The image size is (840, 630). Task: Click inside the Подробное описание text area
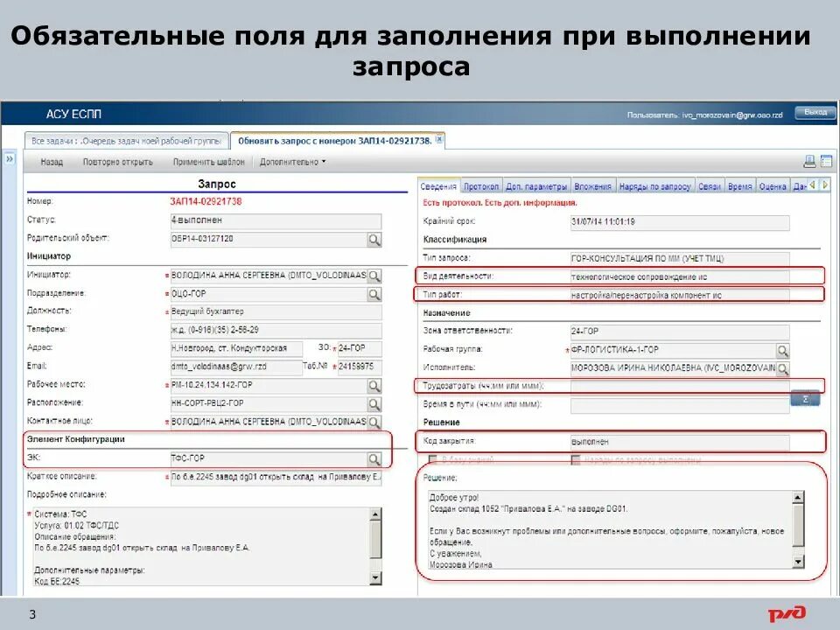coord(201,546)
